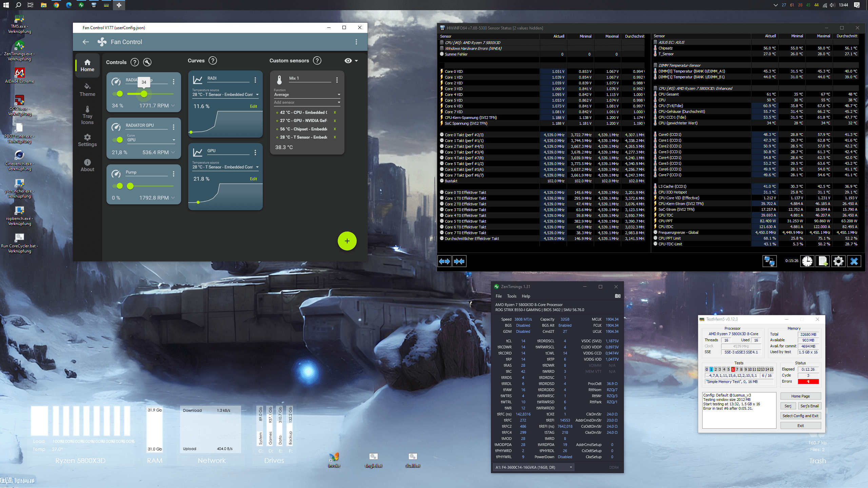Click the TestMem5 Home Page button

pos(800,396)
